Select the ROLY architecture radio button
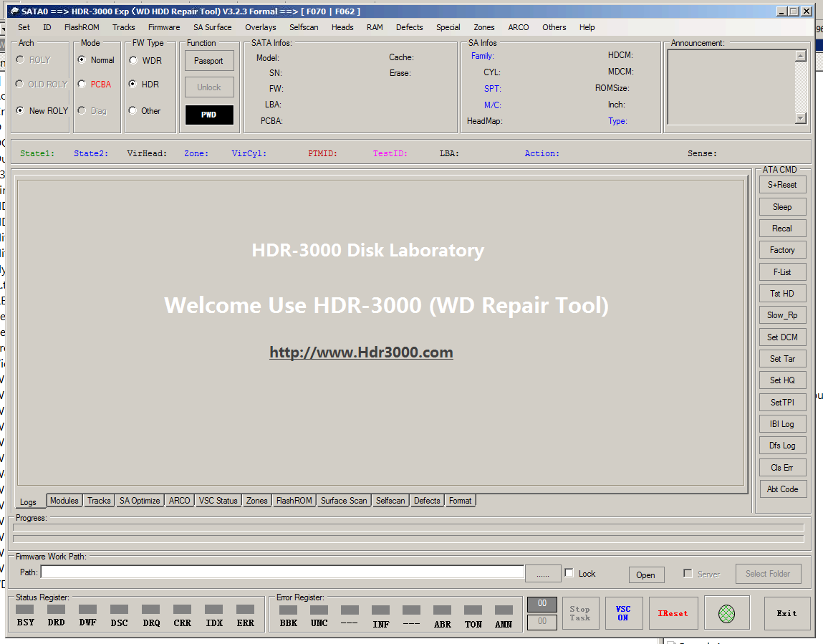The width and height of the screenshot is (823, 644). click(x=20, y=60)
